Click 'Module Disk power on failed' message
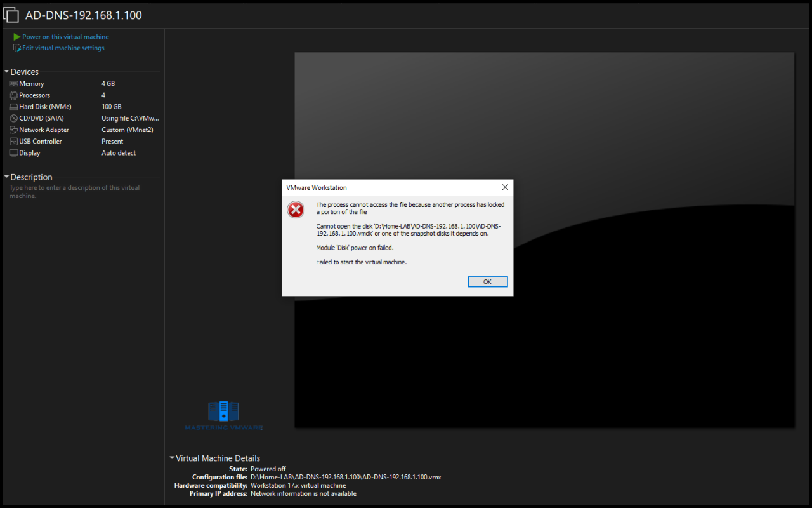 (x=355, y=248)
